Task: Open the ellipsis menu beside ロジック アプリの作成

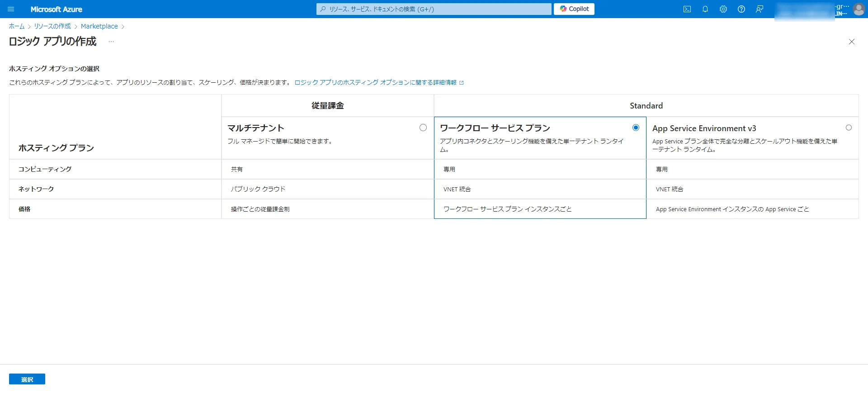Action: pos(111,42)
